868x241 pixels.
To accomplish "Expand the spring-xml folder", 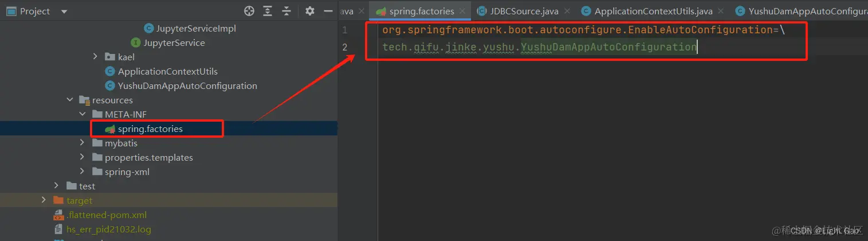I will pyautogui.click(x=83, y=172).
